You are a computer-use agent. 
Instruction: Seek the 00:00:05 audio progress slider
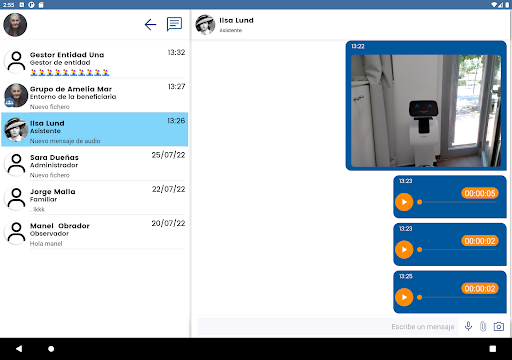click(457, 202)
